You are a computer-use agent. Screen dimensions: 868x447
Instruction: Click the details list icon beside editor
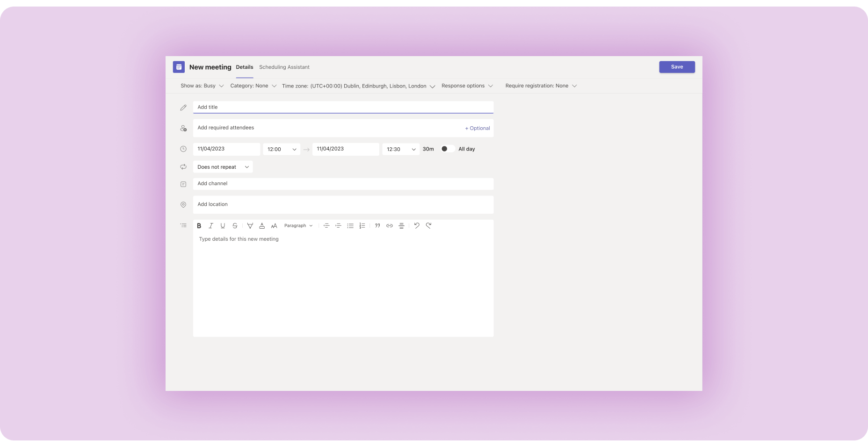coord(183,225)
